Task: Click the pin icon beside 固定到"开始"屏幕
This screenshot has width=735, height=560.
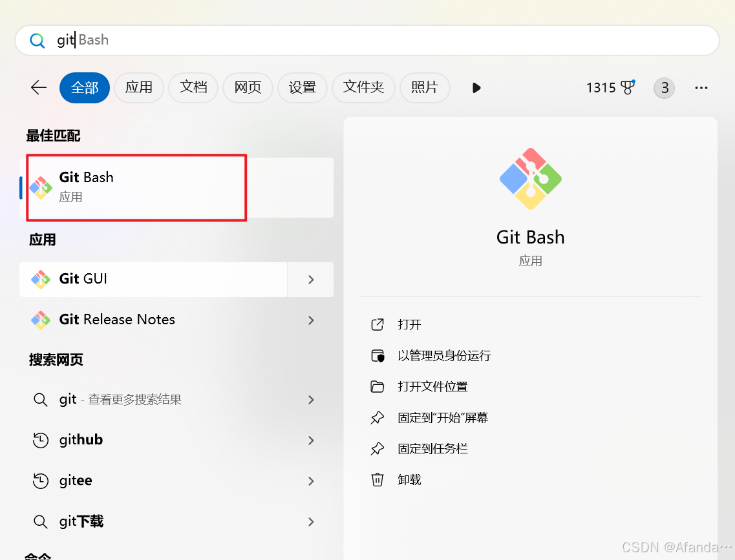Action: [378, 418]
